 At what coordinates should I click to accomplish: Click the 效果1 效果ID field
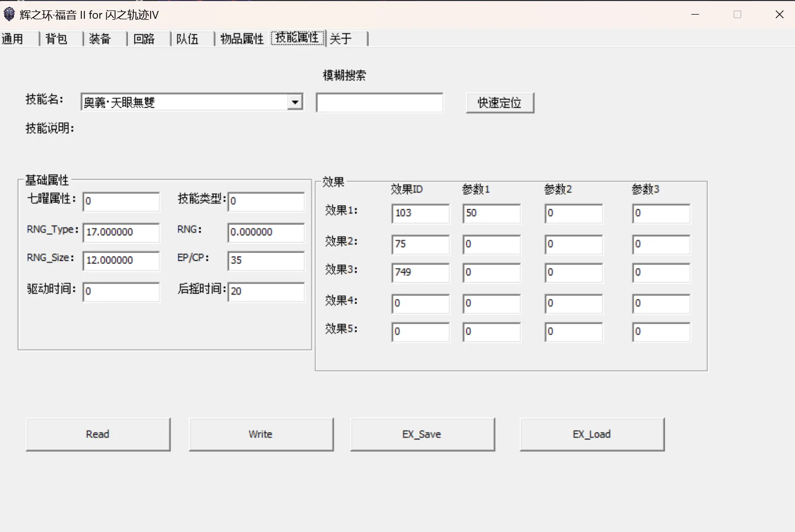420,213
